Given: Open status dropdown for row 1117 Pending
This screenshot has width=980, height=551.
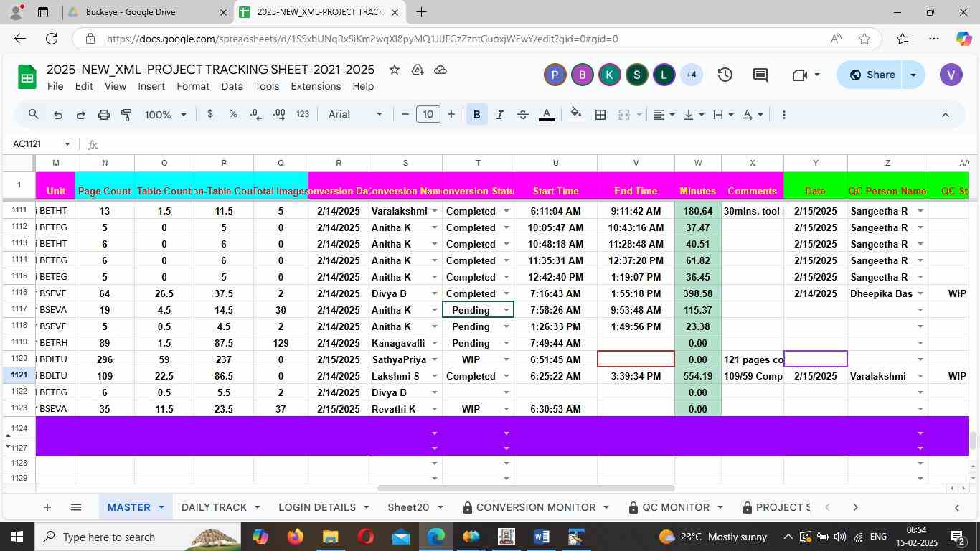Looking at the screenshot, I should pos(506,310).
